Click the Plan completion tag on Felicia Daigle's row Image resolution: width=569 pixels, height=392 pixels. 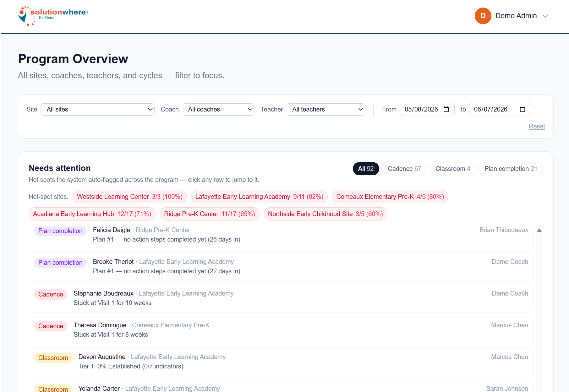60,231
